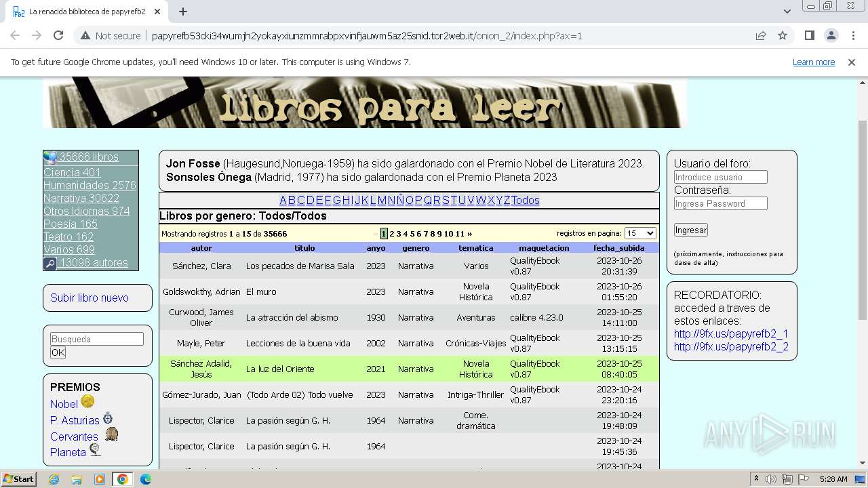868x488 pixels.
Task: Go to results page 2
Action: [392, 234]
